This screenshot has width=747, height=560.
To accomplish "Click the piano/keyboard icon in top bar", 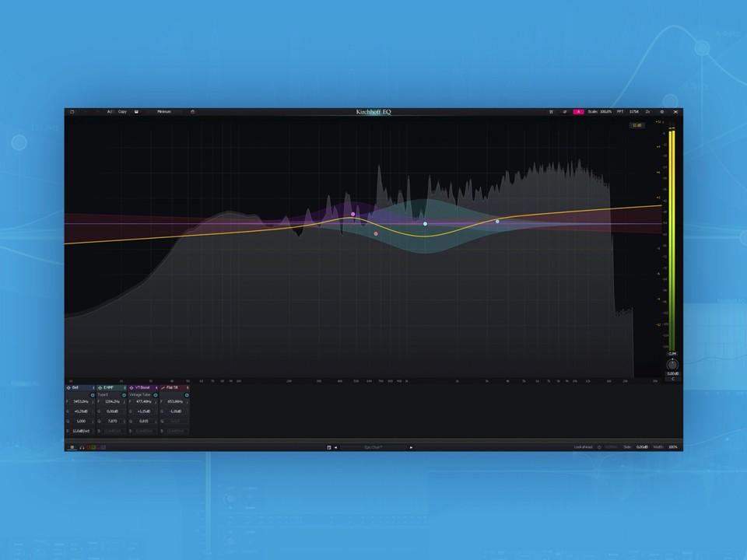I will pyautogui.click(x=551, y=112).
